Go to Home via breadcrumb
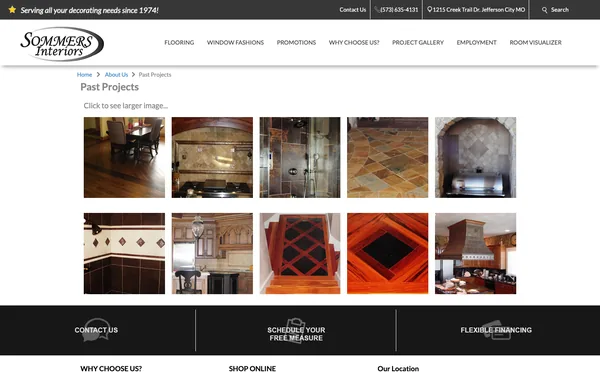This screenshot has width=600, height=375. point(84,75)
